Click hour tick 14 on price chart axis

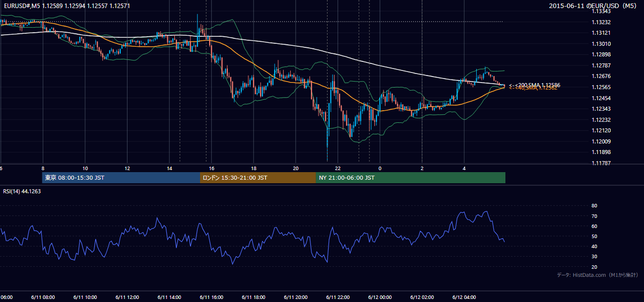click(x=169, y=168)
